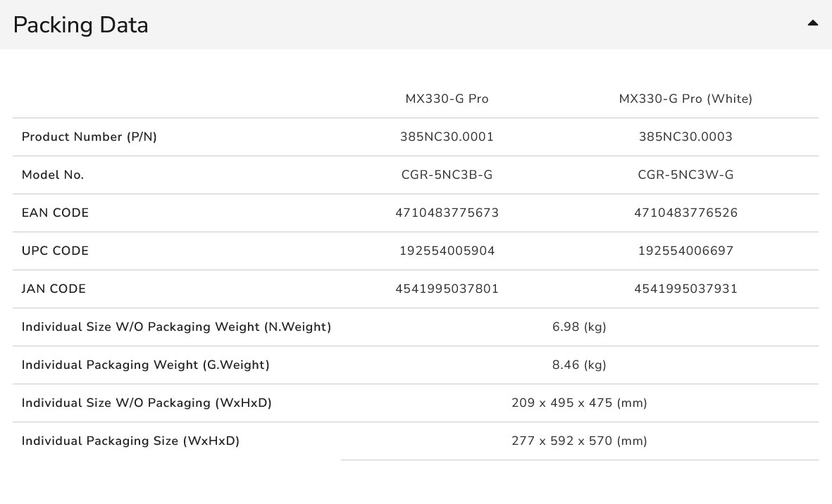The width and height of the screenshot is (832, 504).
Task: Select the 277 x 592 x 570 (mm) dimensions
Action: click(579, 441)
